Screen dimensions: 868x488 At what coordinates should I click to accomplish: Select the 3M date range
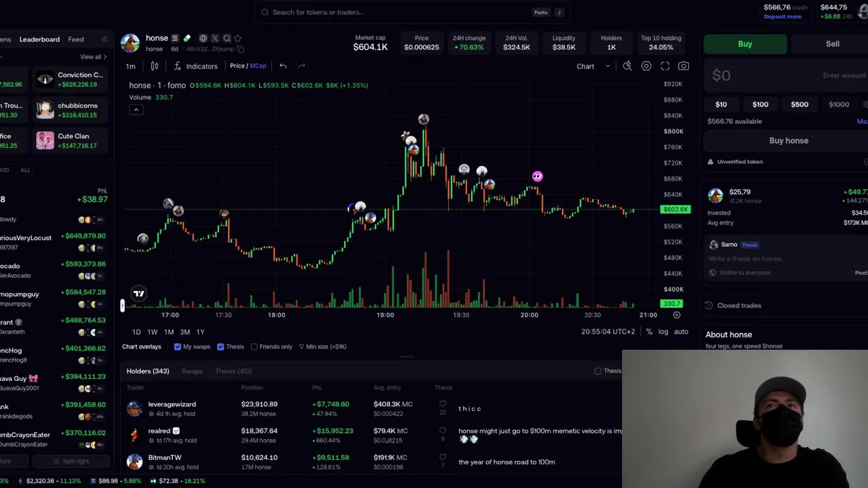(185, 332)
